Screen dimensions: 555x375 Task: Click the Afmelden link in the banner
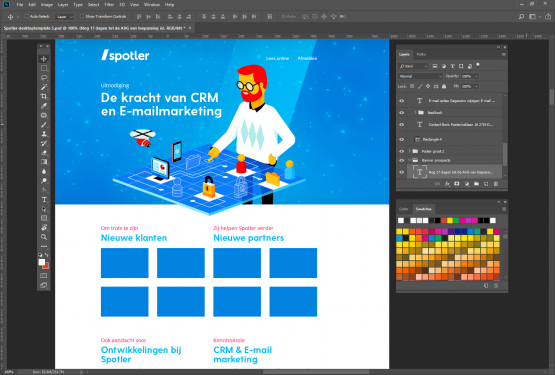click(307, 58)
